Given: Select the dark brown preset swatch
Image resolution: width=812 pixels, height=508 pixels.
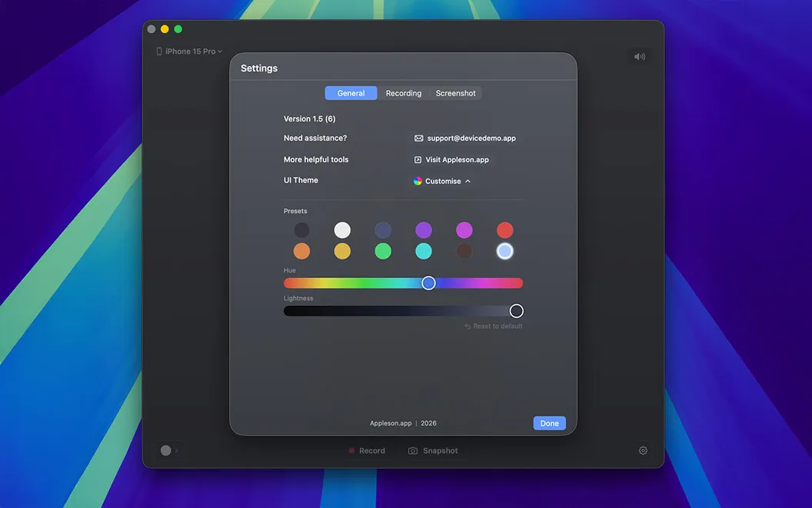Looking at the screenshot, I should click(x=464, y=251).
